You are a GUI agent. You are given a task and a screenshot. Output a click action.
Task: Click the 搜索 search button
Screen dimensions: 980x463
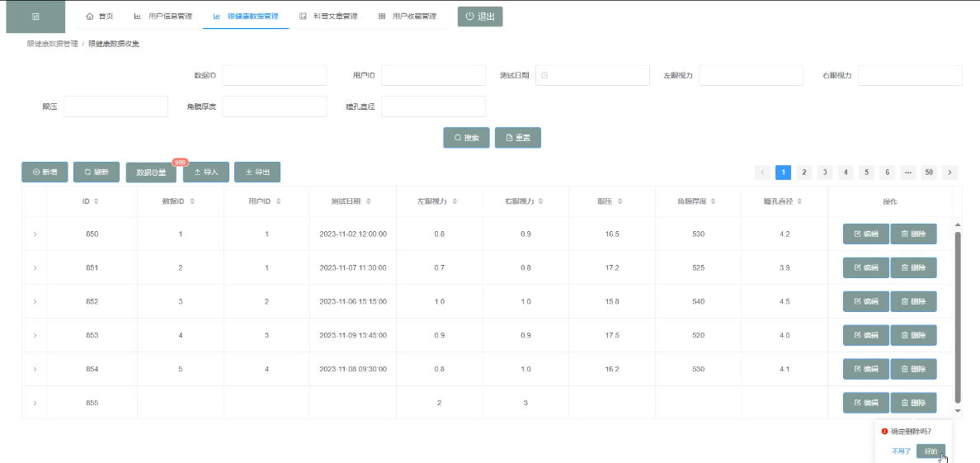pos(466,138)
